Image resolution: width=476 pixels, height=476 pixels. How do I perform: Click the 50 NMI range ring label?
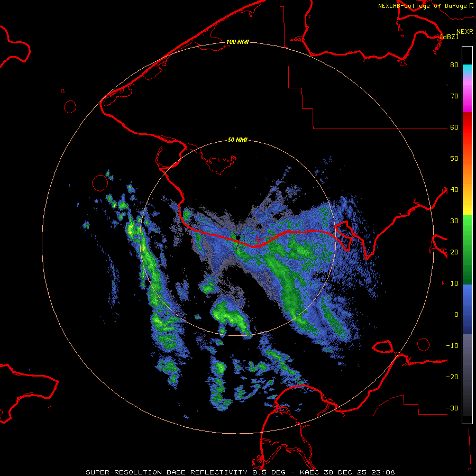[x=237, y=140]
